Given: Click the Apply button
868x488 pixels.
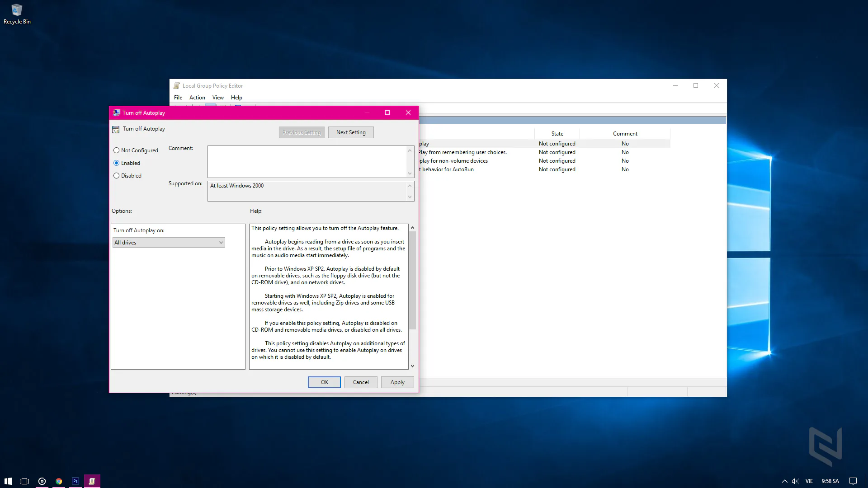Looking at the screenshot, I should [397, 382].
